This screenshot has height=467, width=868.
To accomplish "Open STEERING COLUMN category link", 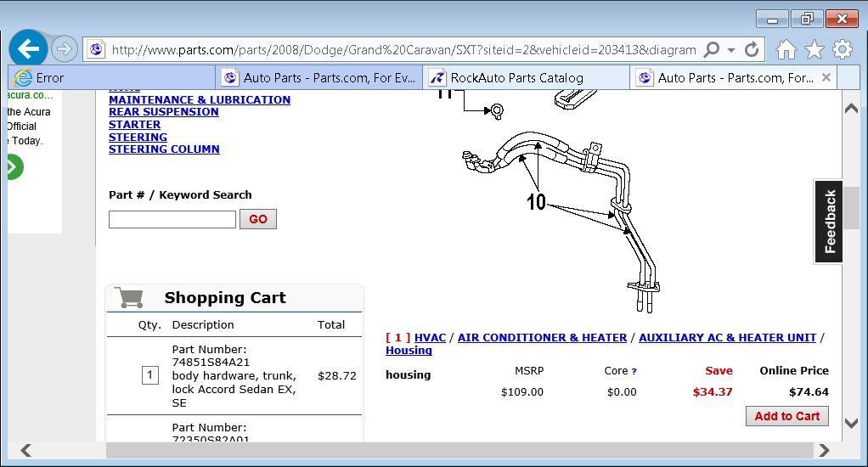I will 164,149.
